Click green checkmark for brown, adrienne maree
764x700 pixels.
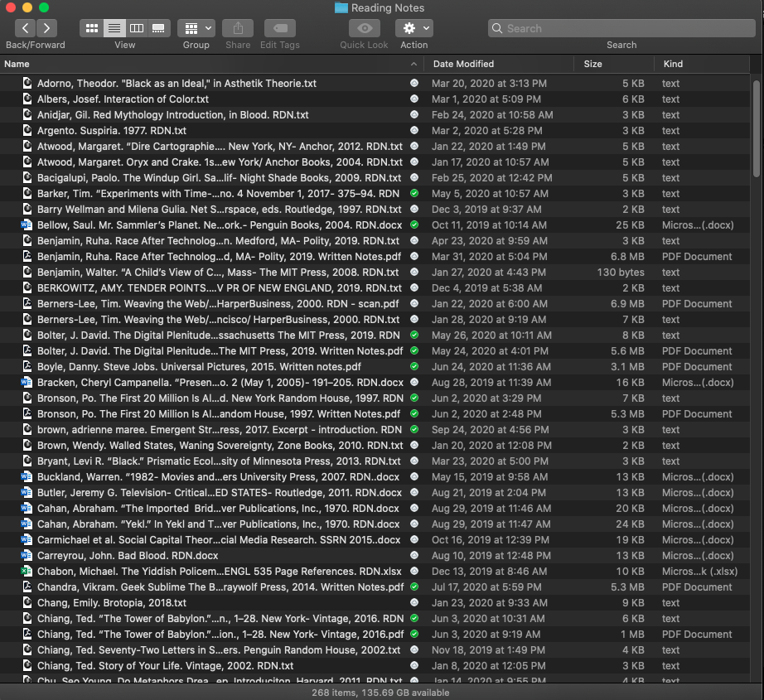[414, 430]
